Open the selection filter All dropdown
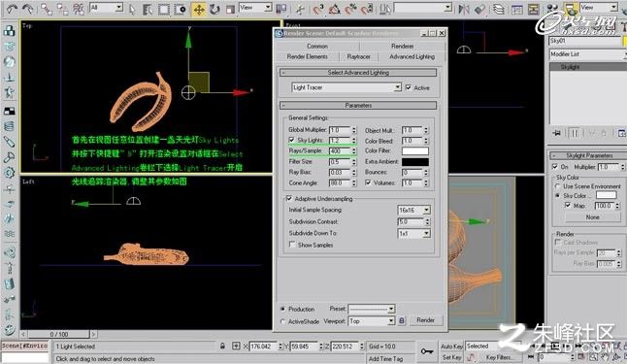 click(106, 8)
